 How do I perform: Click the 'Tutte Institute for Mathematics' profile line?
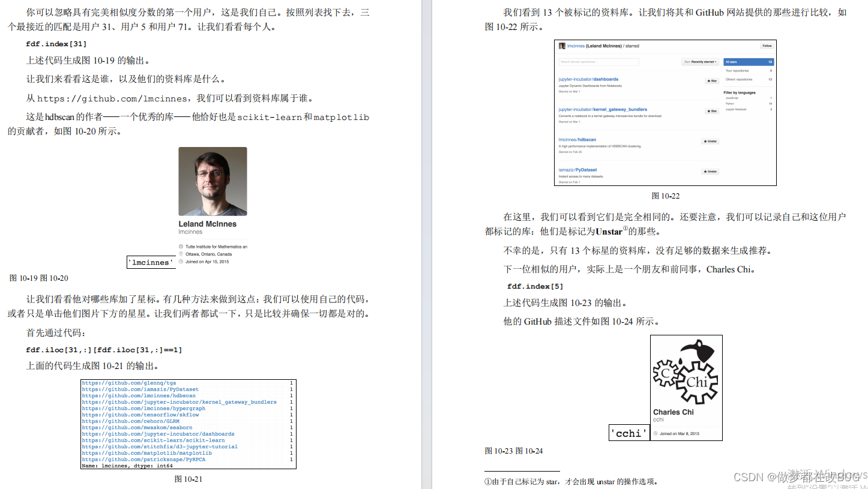(x=216, y=247)
